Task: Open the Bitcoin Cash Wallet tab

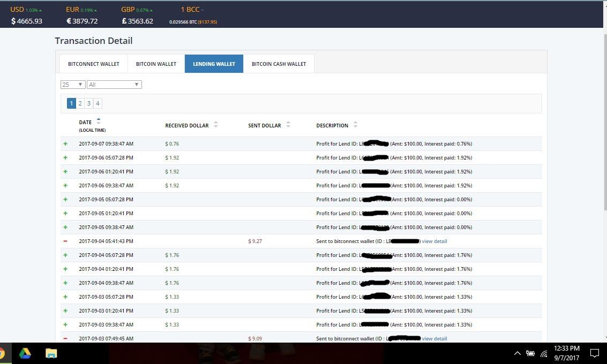Action: pyautogui.click(x=279, y=64)
